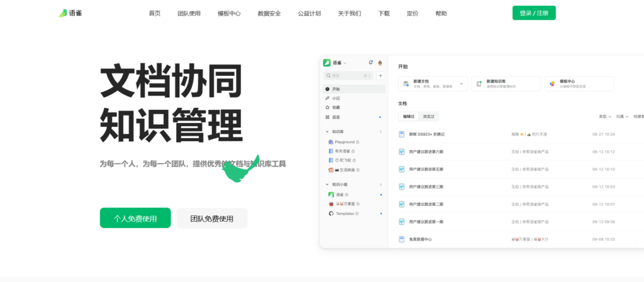
Task: Switch to the 编辑过 tab
Action: (409, 117)
